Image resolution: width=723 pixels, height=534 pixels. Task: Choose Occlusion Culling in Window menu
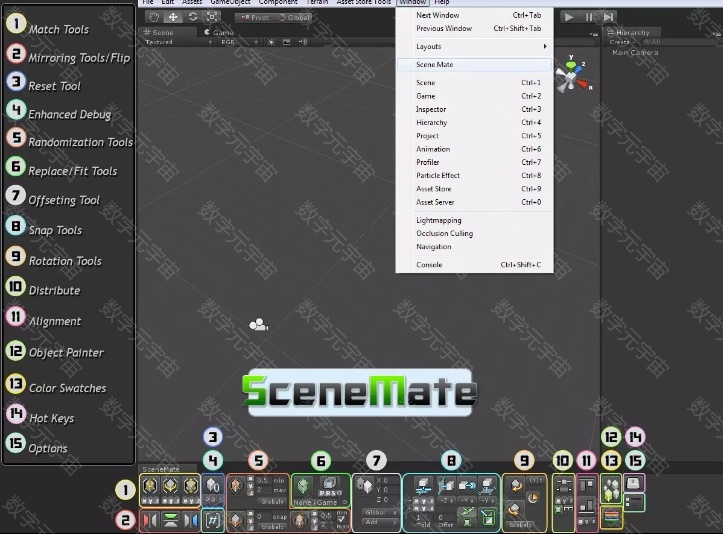point(475,233)
